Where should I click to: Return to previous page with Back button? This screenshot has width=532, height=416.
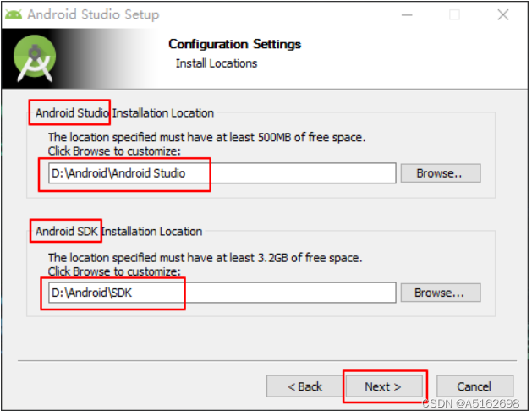tap(306, 388)
